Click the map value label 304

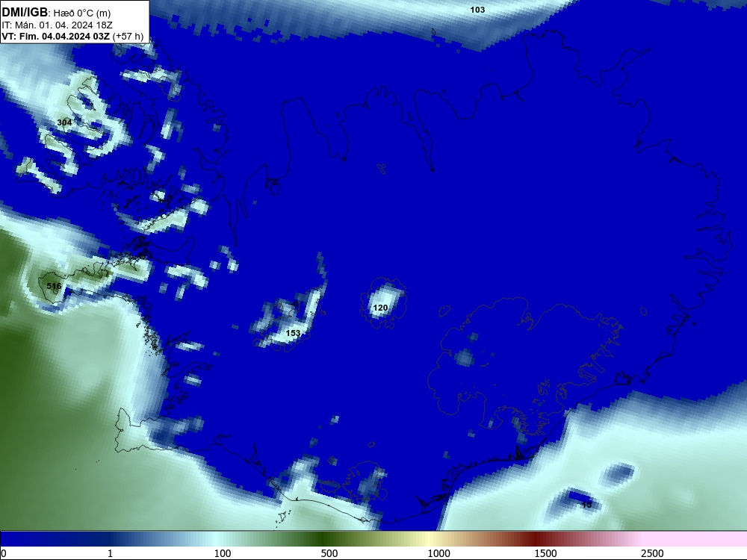(x=64, y=122)
